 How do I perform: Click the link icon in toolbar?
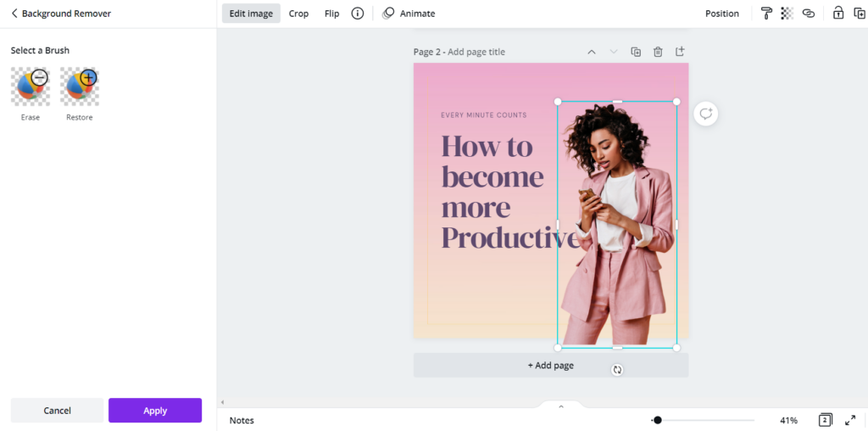(809, 14)
